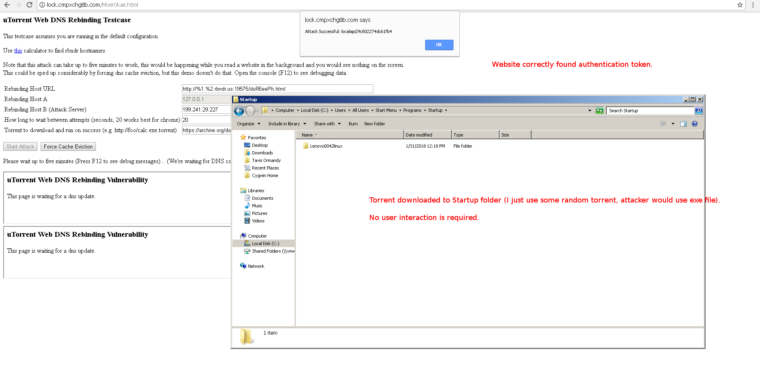Sort by the Type column header
Image resolution: width=760 pixels, height=380 pixels.
[x=475, y=135]
